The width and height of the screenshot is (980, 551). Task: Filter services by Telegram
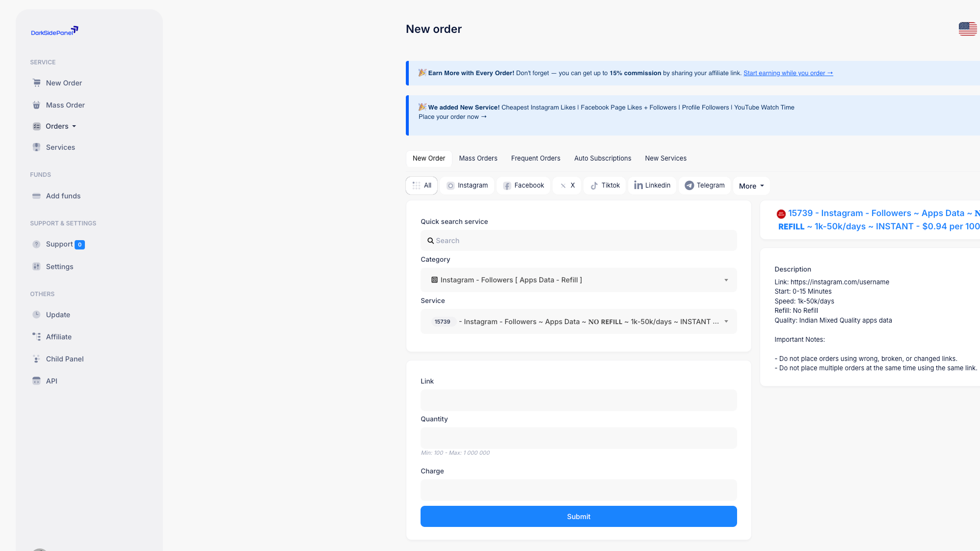pos(704,186)
